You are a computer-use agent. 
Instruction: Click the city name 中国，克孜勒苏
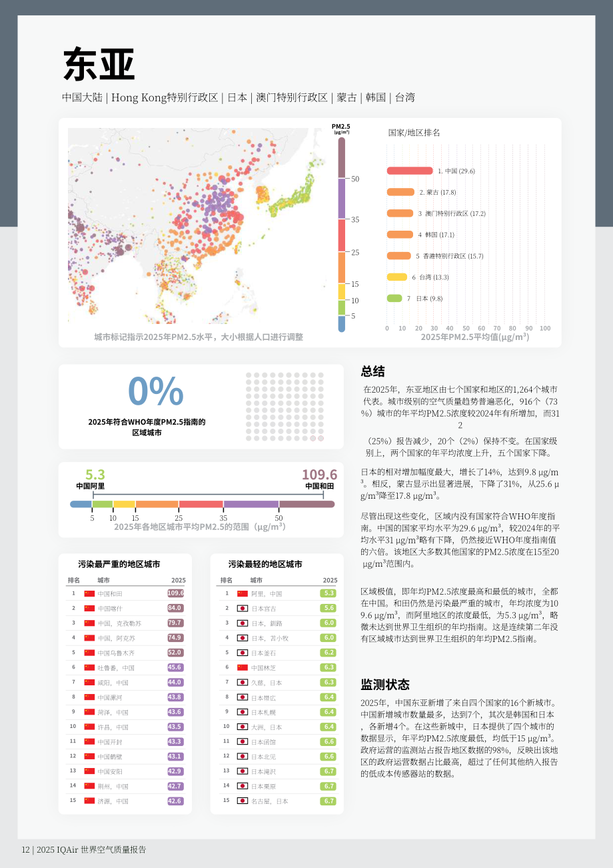click(119, 623)
